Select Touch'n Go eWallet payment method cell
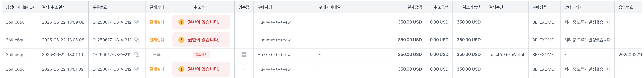Screen dimensions: 644x78 507,54
